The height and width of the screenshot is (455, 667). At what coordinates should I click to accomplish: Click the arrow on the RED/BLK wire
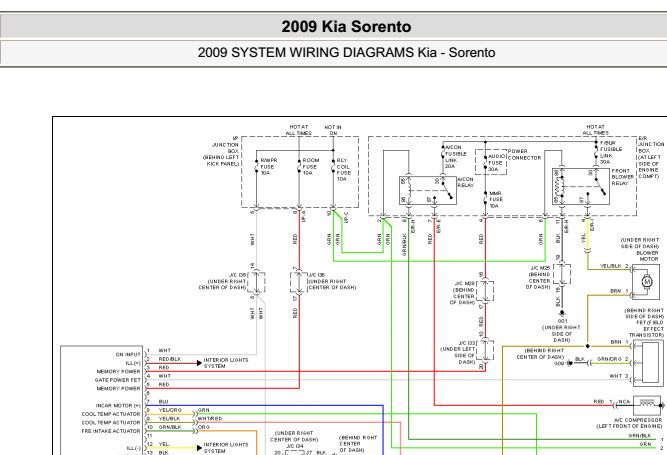[199, 363]
